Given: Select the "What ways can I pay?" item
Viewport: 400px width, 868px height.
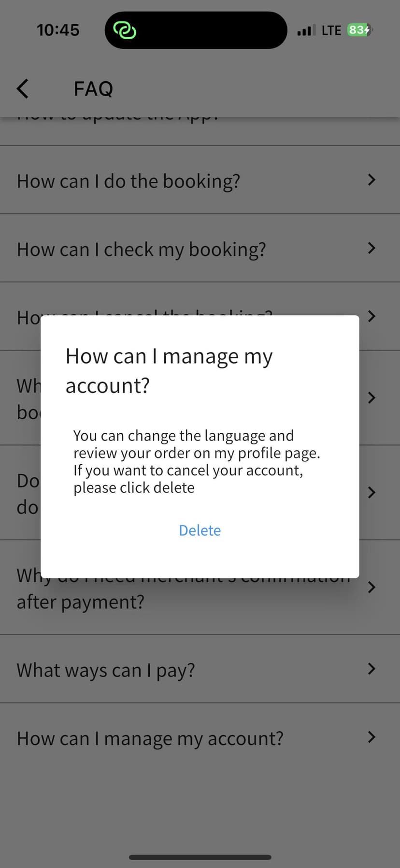Looking at the screenshot, I should tap(106, 671).
